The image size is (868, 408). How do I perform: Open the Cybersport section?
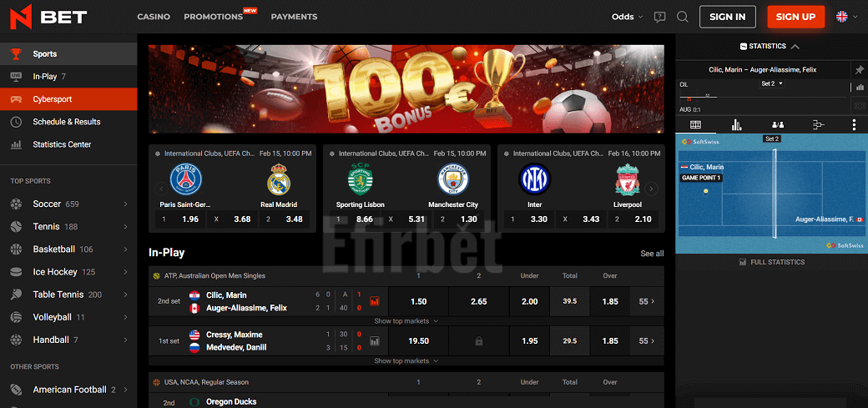[68, 99]
